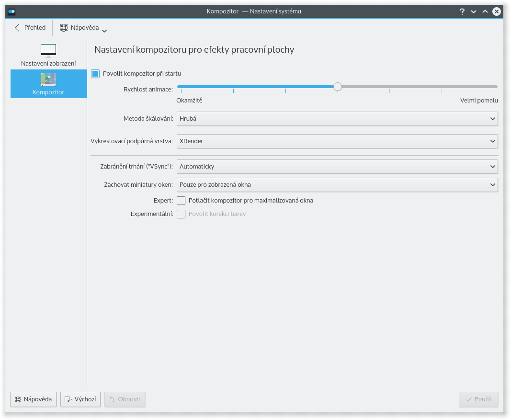
Task: Expand the Vykreslovací podpůrná vrstva dropdown
Action: click(337, 141)
